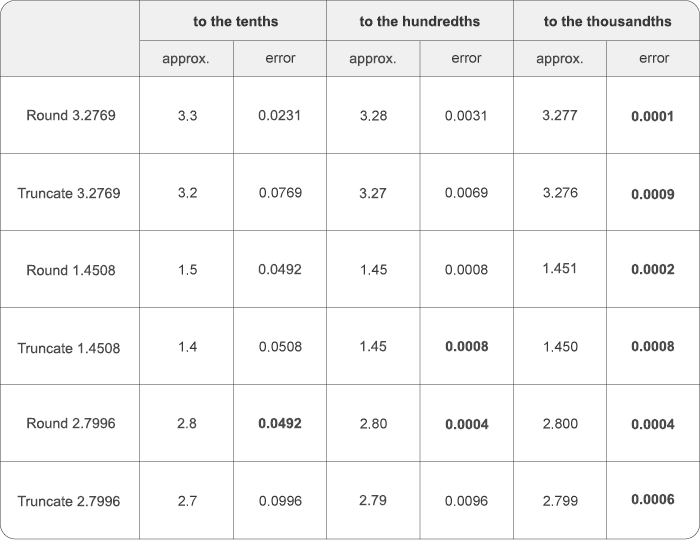Viewport: 700px width, 540px height.
Task: Click the bold 0.0009 error cell
Action: tap(653, 192)
